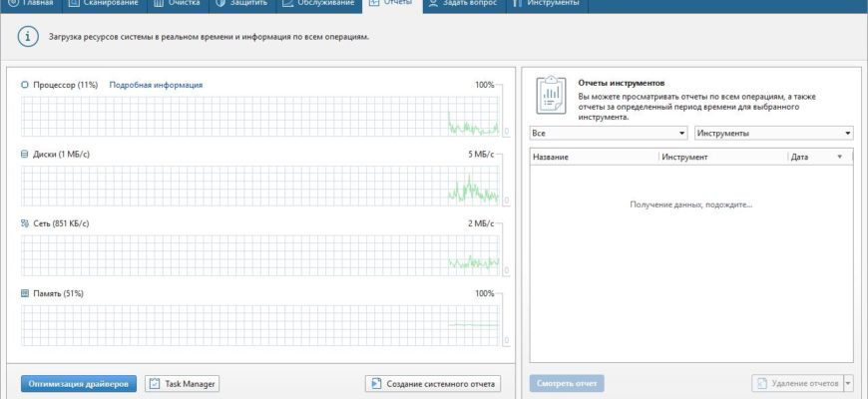Click the Процессор CPU icon
The height and width of the screenshot is (399, 868).
coord(25,85)
